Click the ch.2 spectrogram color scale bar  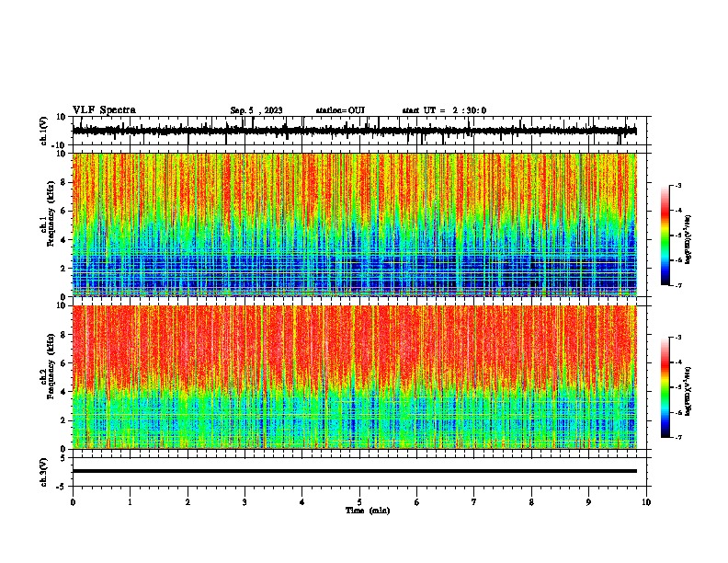point(665,387)
